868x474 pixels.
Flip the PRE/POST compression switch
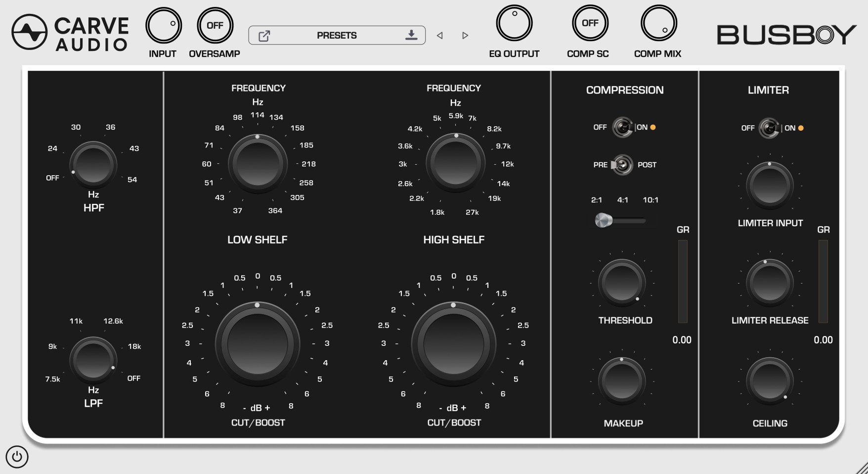pyautogui.click(x=623, y=165)
